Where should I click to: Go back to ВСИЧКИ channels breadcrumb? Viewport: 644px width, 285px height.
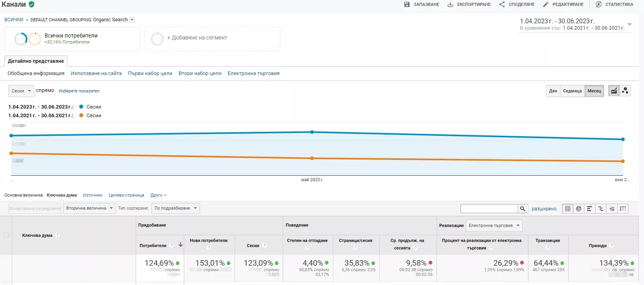14,20
